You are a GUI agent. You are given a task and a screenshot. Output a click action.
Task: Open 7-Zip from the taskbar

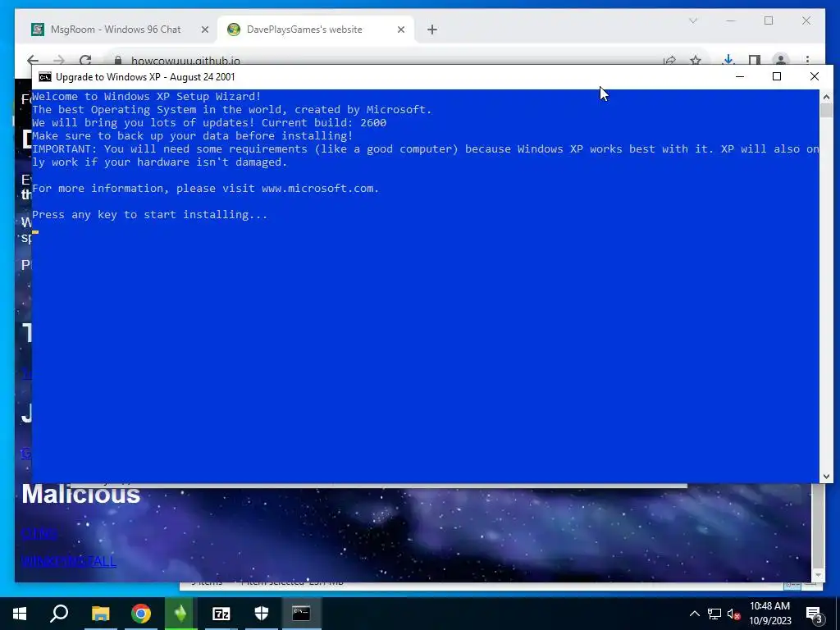pyautogui.click(x=221, y=614)
